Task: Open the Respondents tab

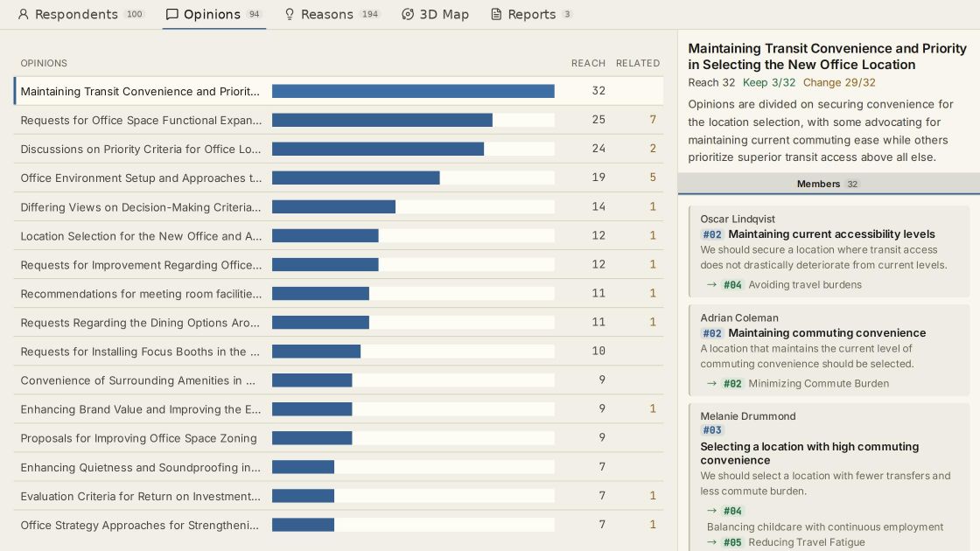Action: click(x=80, y=14)
